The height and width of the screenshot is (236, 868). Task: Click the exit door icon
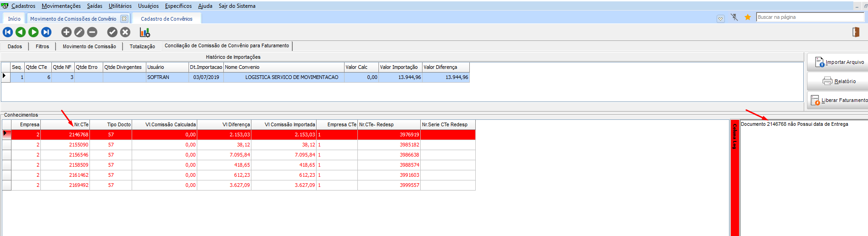click(x=856, y=32)
